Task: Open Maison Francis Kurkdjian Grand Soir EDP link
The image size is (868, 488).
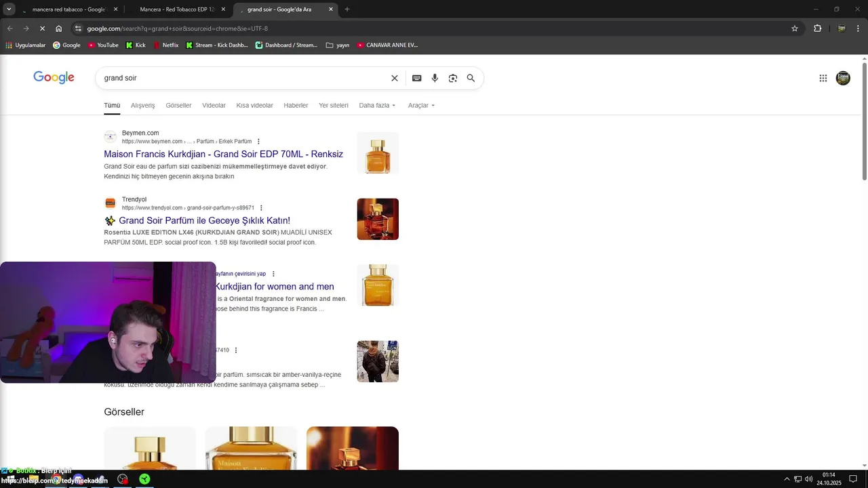Action: [223, 154]
